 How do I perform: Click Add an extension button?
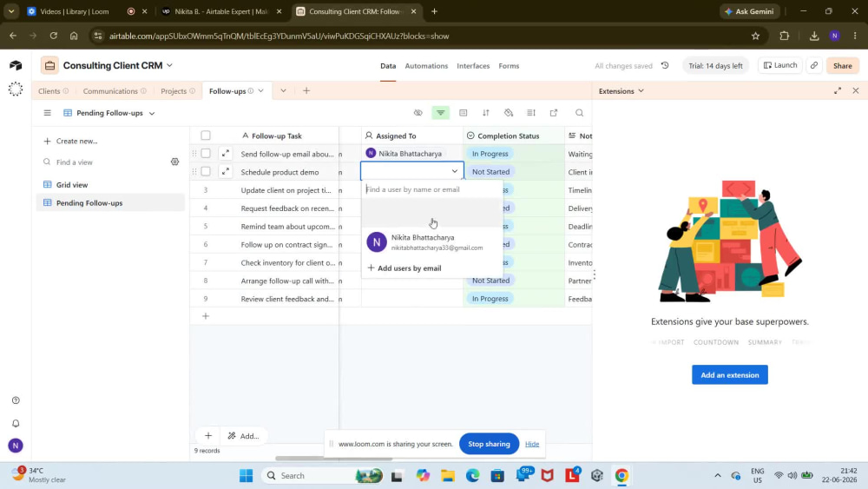coord(730,375)
